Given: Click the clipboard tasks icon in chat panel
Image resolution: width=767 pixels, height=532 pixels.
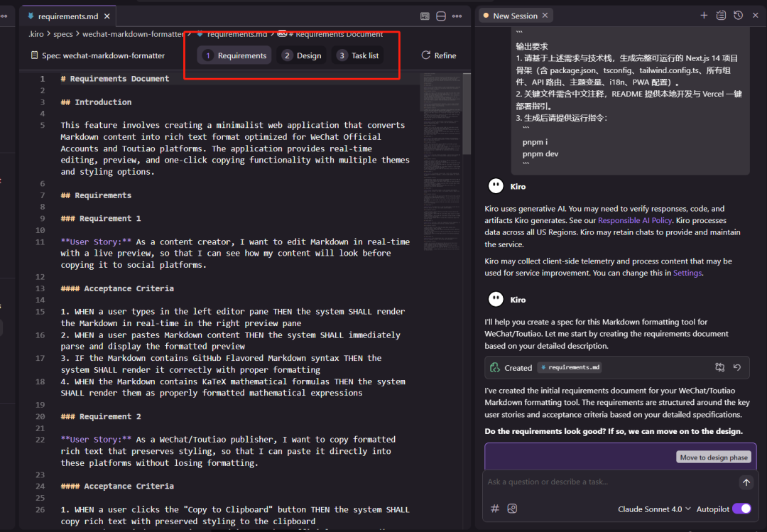Looking at the screenshot, I should [x=721, y=15].
